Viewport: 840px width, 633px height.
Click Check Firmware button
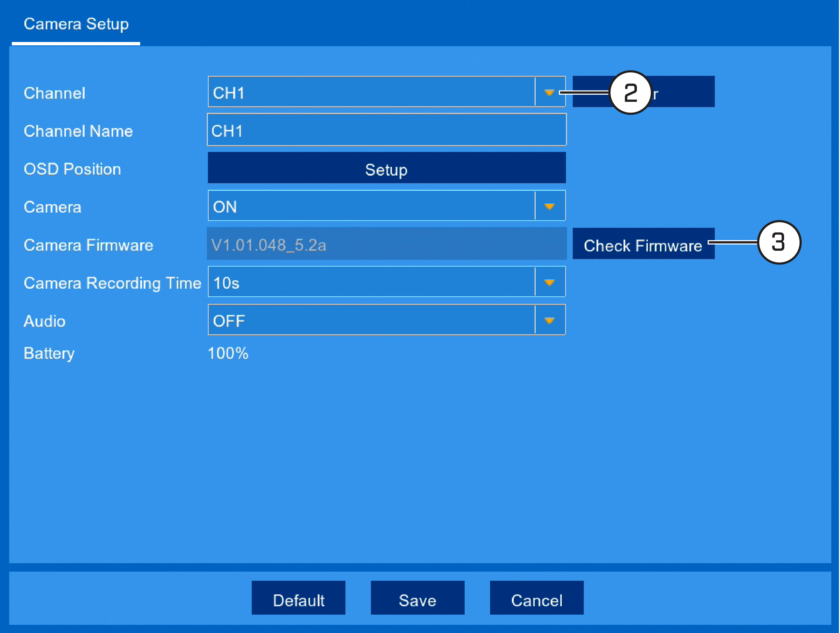pyautogui.click(x=643, y=244)
